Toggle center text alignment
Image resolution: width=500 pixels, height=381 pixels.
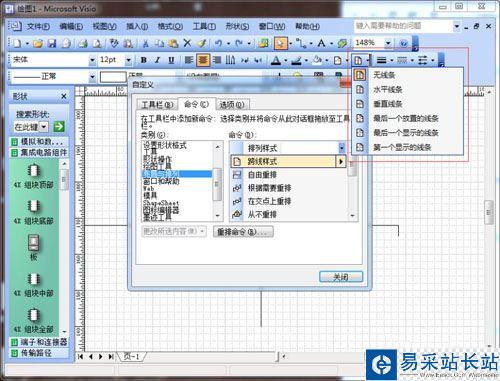coord(203,60)
